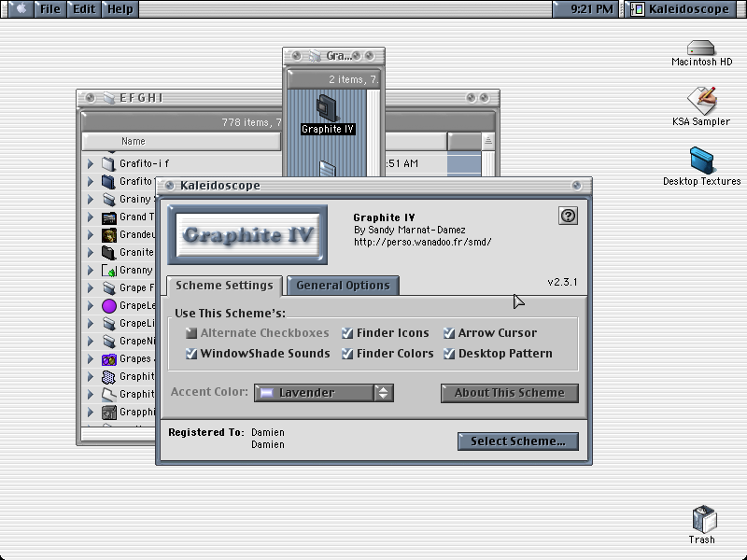The width and height of the screenshot is (747, 560).
Task: Expand the Grafito-i f folder row
Action: coord(91,164)
